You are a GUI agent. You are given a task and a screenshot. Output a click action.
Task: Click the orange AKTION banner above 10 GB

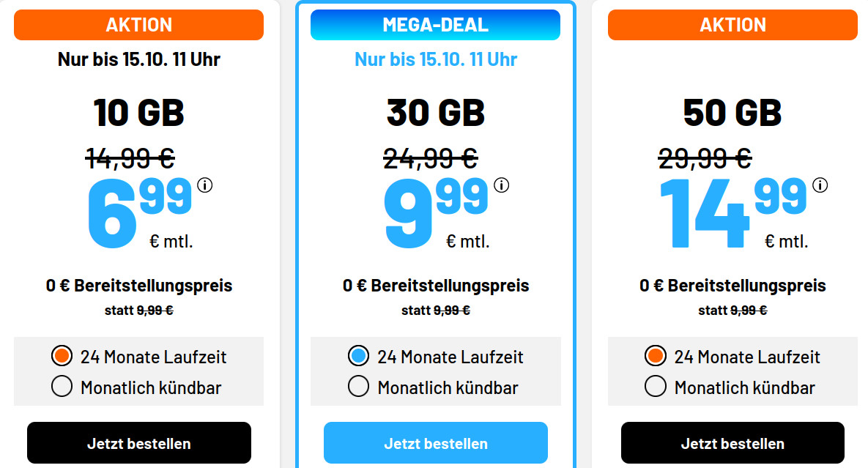(138, 24)
